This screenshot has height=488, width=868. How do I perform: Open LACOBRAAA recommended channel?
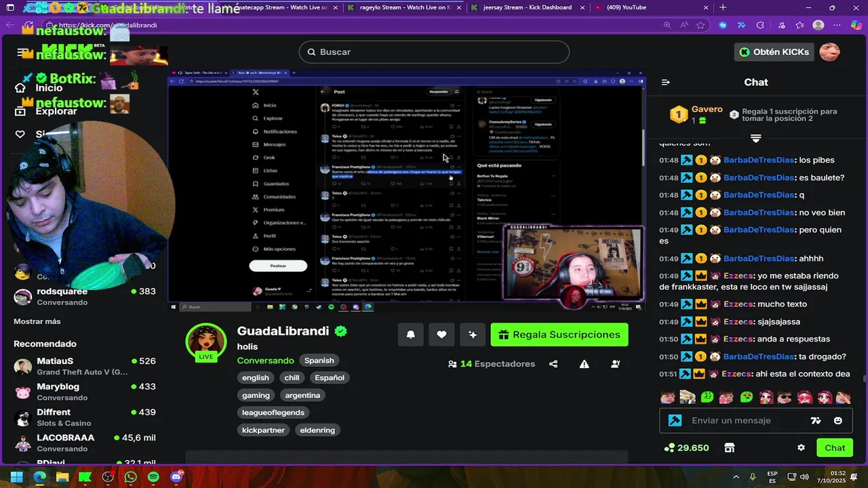(x=85, y=443)
